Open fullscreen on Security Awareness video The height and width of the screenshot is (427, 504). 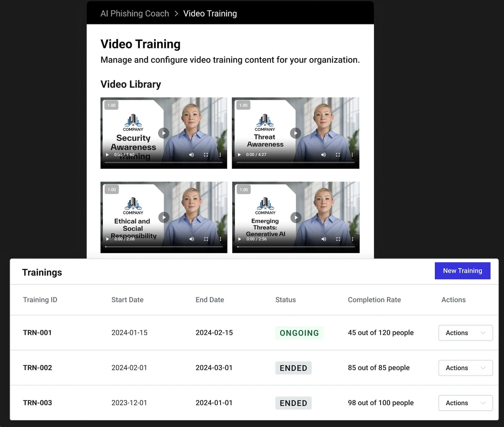206,155
